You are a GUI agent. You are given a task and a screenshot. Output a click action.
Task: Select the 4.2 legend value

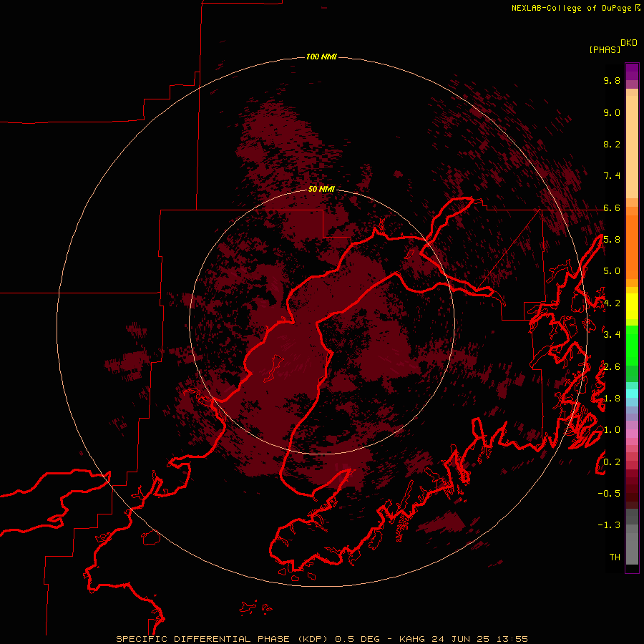pos(612,303)
